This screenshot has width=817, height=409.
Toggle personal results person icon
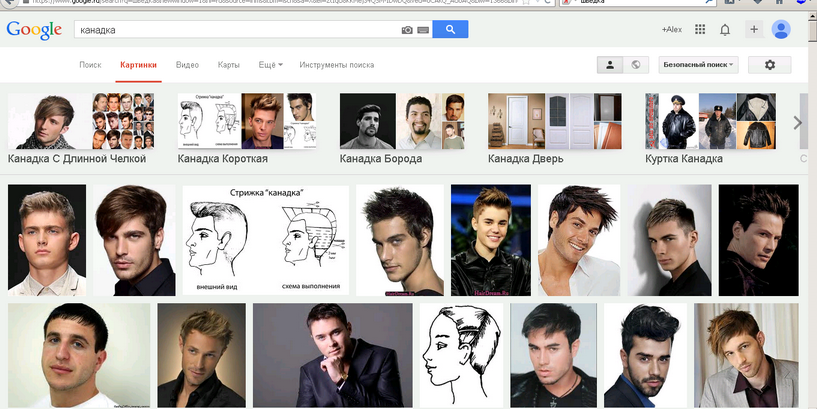point(610,65)
